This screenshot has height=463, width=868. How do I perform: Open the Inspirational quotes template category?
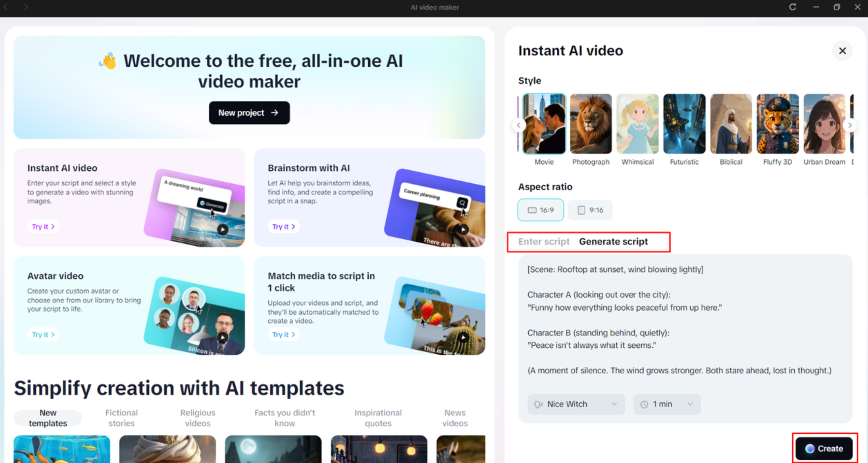378,418
